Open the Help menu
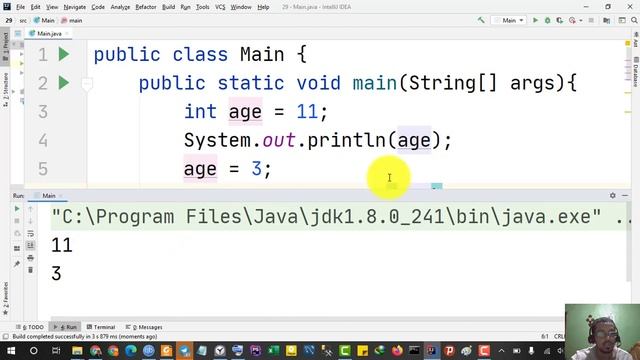Viewport: 640px width, 360px height. coord(263,7)
